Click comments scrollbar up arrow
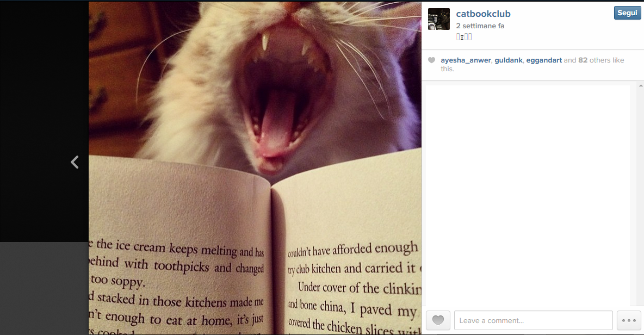Viewport: 644px width, 335px height. [641, 85]
